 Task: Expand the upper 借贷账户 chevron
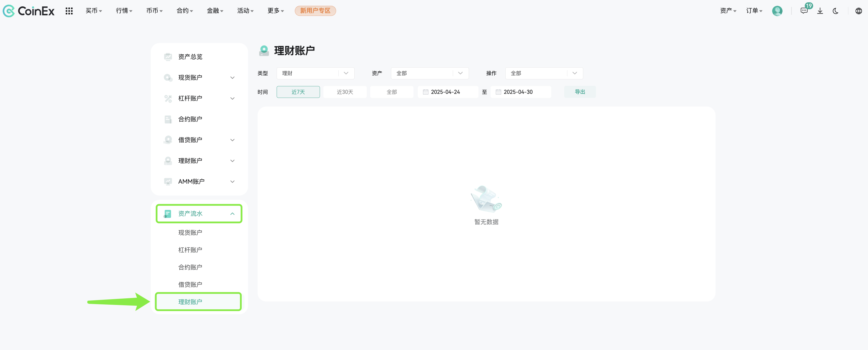(x=232, y=140)
